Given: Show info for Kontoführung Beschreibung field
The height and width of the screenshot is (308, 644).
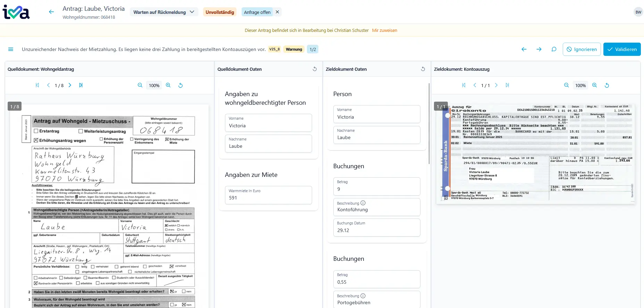Looking at the screenshot, I should [x=363, y=203].
